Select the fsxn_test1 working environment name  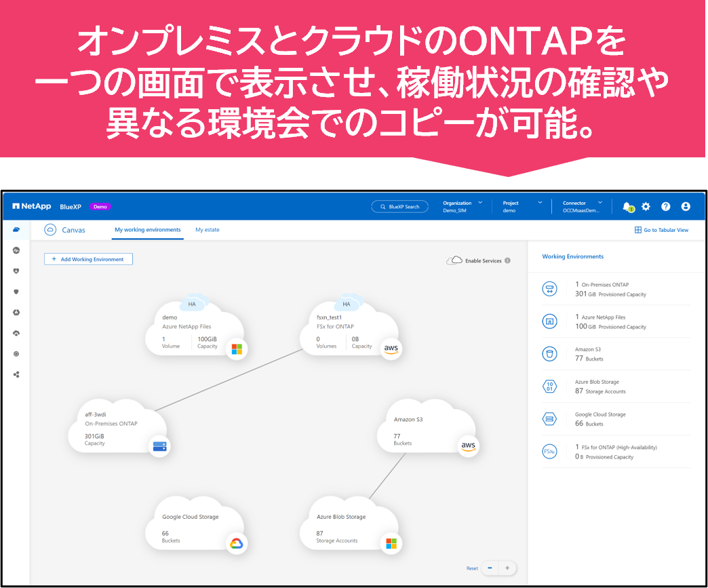(x=329, y=317)
